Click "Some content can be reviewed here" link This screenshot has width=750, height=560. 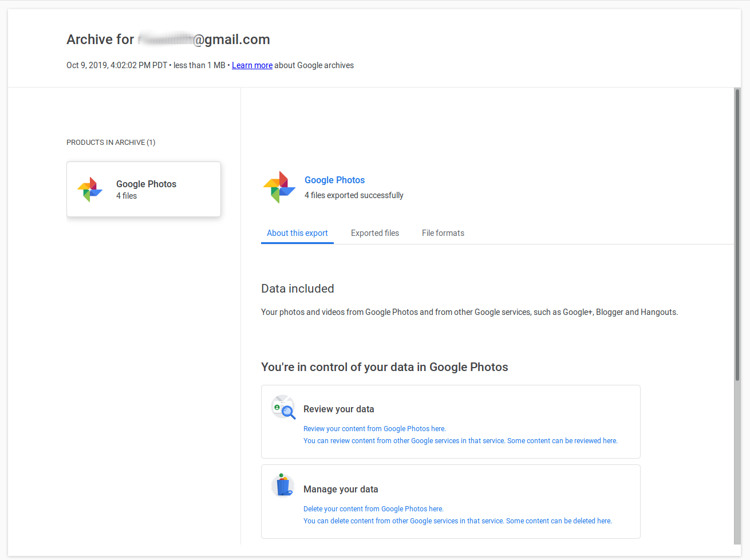pos(562,441)
